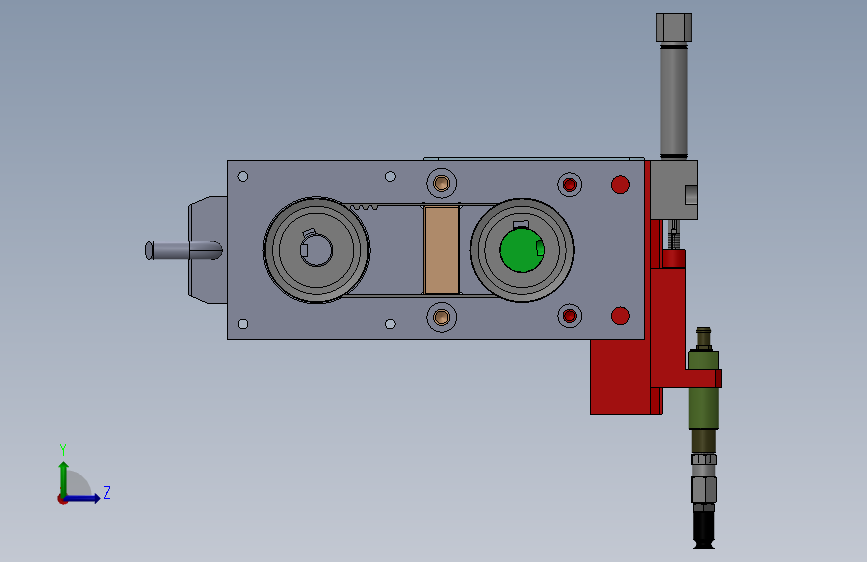Select the upper red round plug on housing

click(620, 185)
